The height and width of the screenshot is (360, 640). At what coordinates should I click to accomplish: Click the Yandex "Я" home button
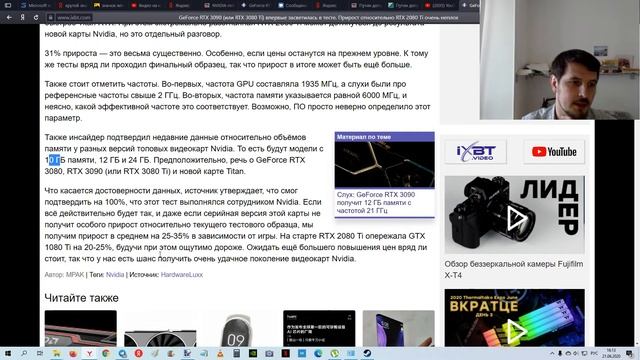22,18
